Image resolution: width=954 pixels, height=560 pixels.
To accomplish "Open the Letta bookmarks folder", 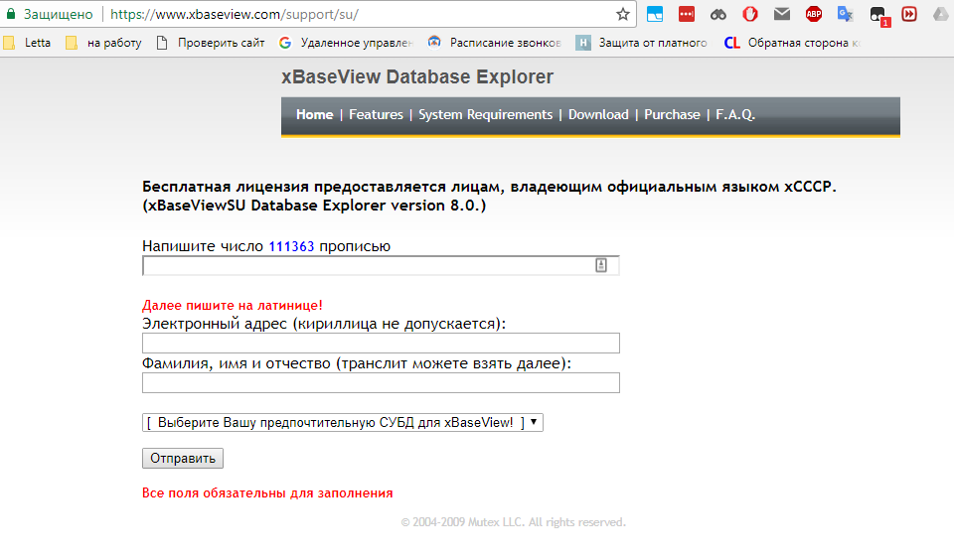I will click(x=27, y=43).
